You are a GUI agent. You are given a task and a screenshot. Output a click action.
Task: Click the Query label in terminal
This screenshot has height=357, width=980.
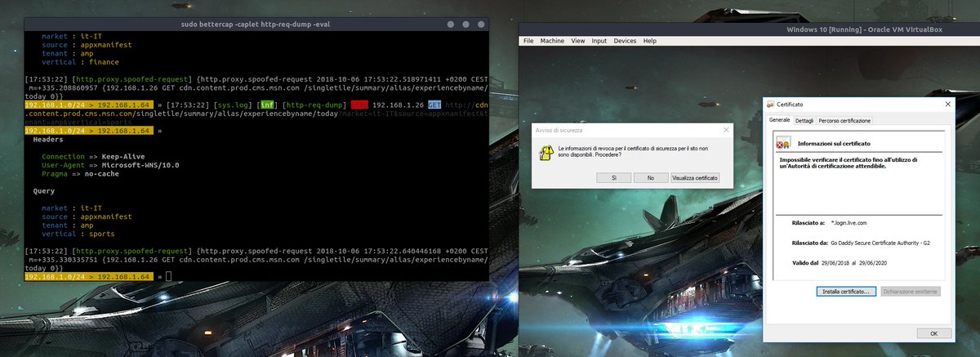[x=45, y=190]
